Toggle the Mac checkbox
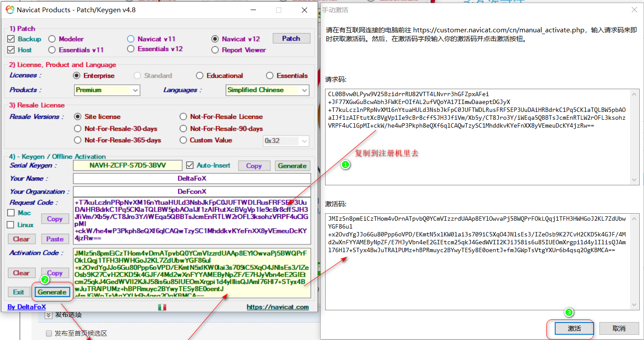Image resolution: width=644 pixels, height=340 pixels. [11, 213]
